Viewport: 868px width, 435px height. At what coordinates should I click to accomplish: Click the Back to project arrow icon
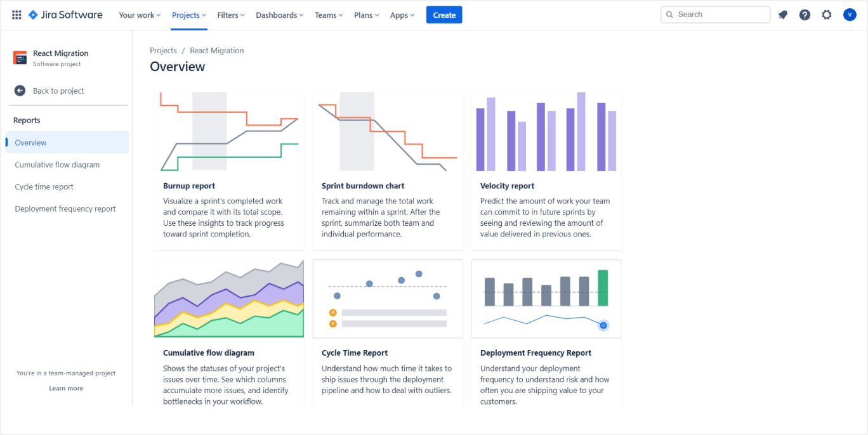click(x=20, y=91)
